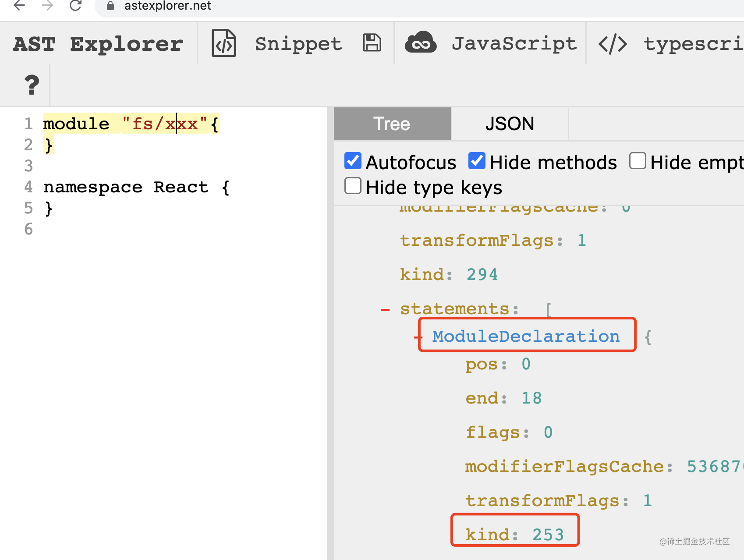This screenshot has height=560, width=744.
Task: Open help with the question mark
Action: coord(32,85)
